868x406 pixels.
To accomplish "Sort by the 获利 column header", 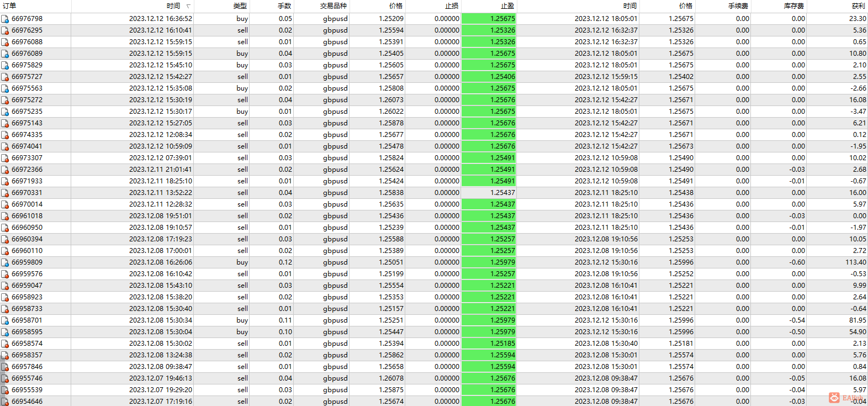I will pos(837,6).
